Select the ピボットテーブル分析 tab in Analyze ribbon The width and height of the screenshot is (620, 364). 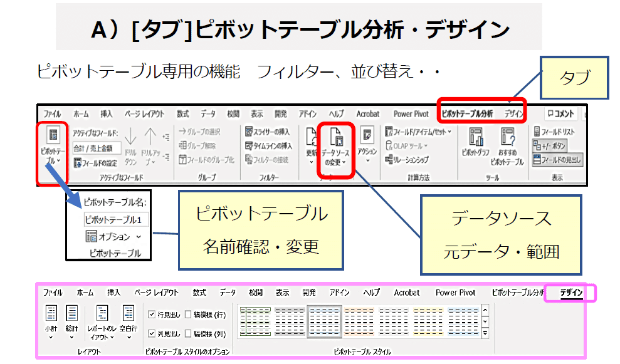tap(467, 114)
